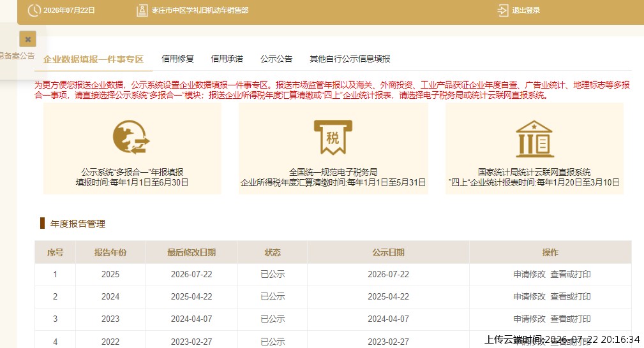Select report year cell 2023

click(110, 319)
